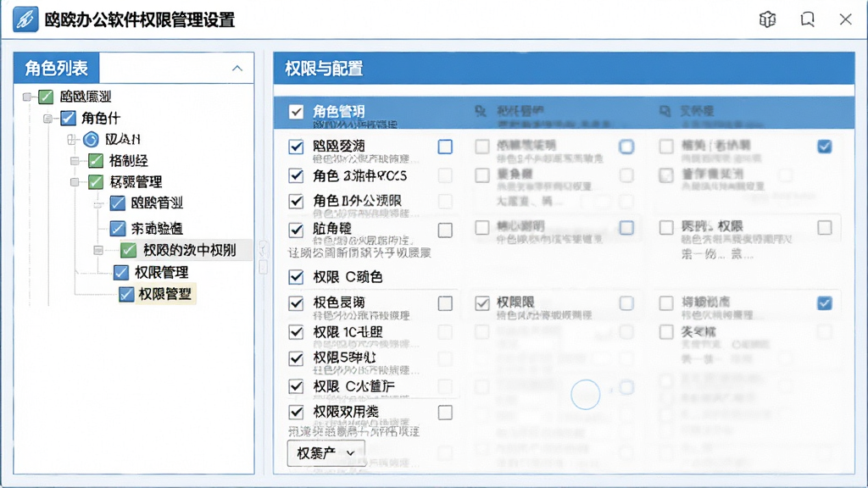Toggle the green checkbox beside 格制经
This screenshot has width=868, height=488.
96,160
